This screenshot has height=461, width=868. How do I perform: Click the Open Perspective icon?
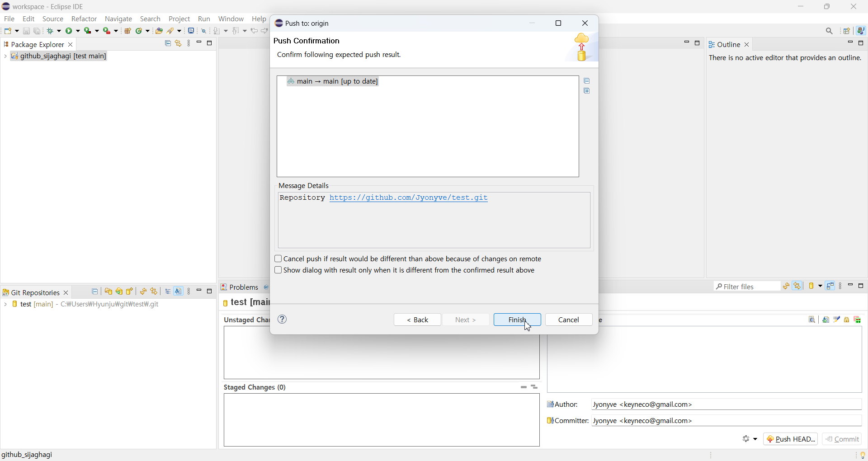[x=847, y=31]
